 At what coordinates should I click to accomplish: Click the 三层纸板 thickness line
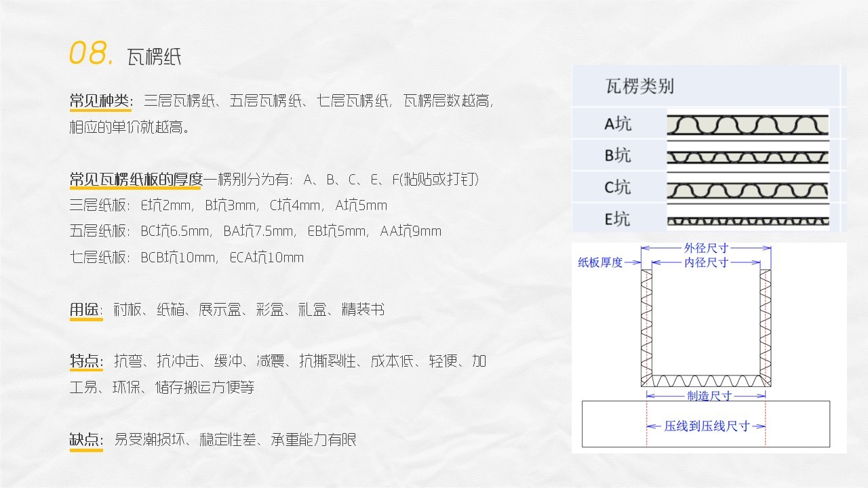coord(228,205)
